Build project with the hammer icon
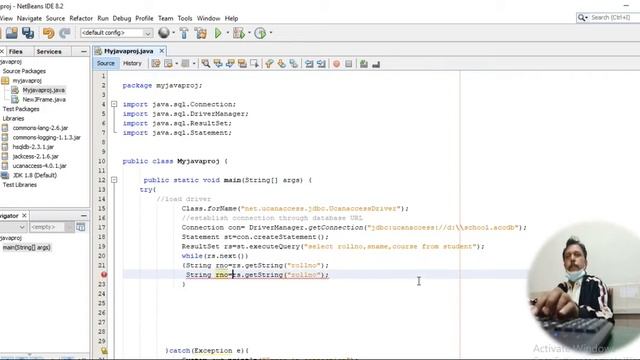Viewport: 640px width, 360px height. (x=184, y=33)
